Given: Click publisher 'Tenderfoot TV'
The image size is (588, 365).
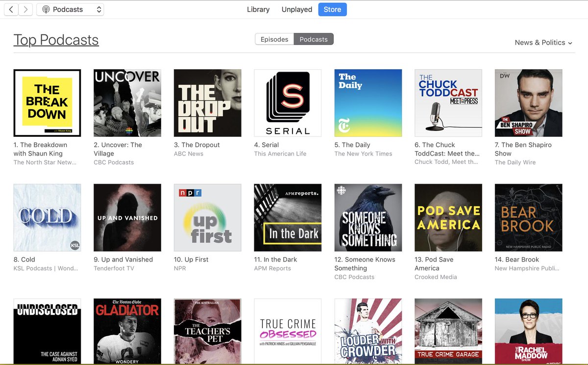Looking at the screenshot, I should [x=114, y=268].
